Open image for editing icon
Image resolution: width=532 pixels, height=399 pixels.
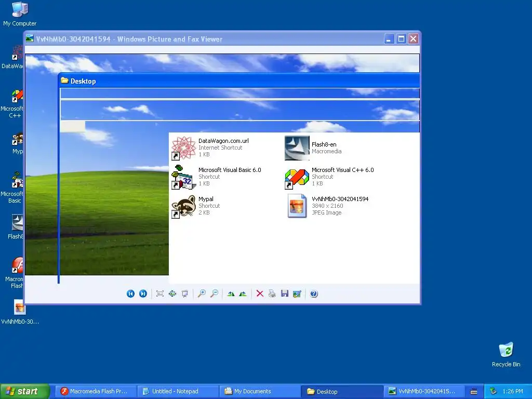[297, 294]
